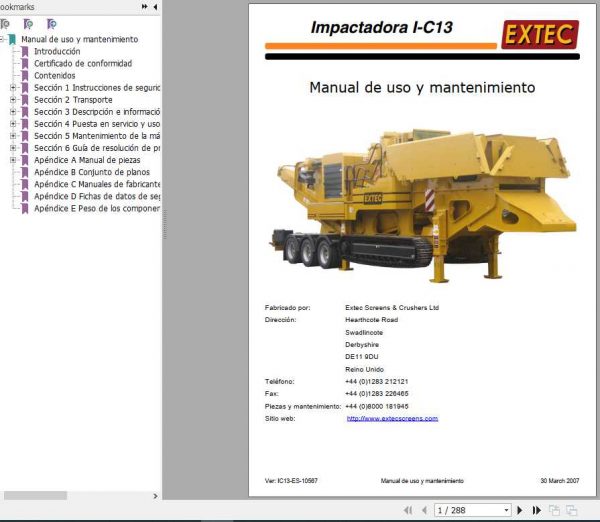Go to the previous page
The width and height of the screenshot is (600, 522).
click(424, 510)
